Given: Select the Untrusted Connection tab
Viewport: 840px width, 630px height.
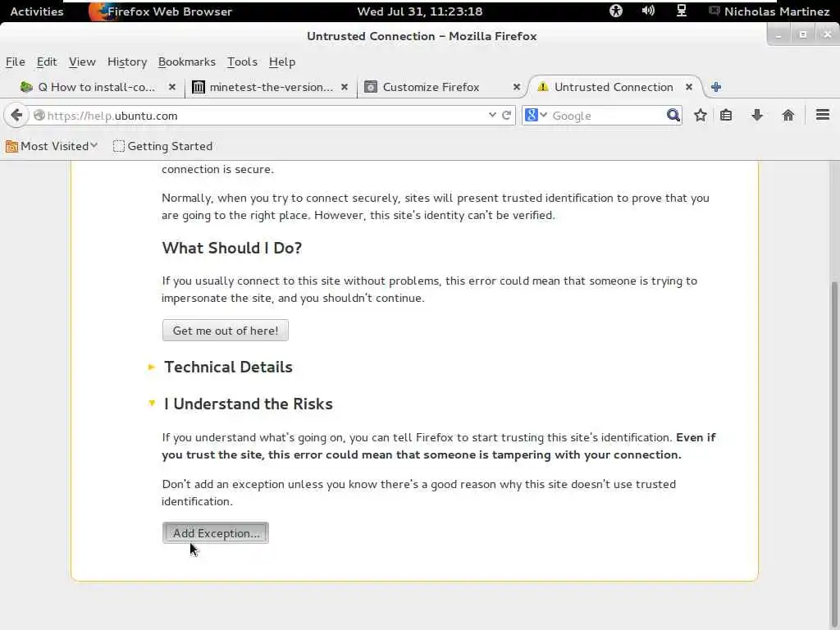Looking at the screenshot, I should (614, 87).
